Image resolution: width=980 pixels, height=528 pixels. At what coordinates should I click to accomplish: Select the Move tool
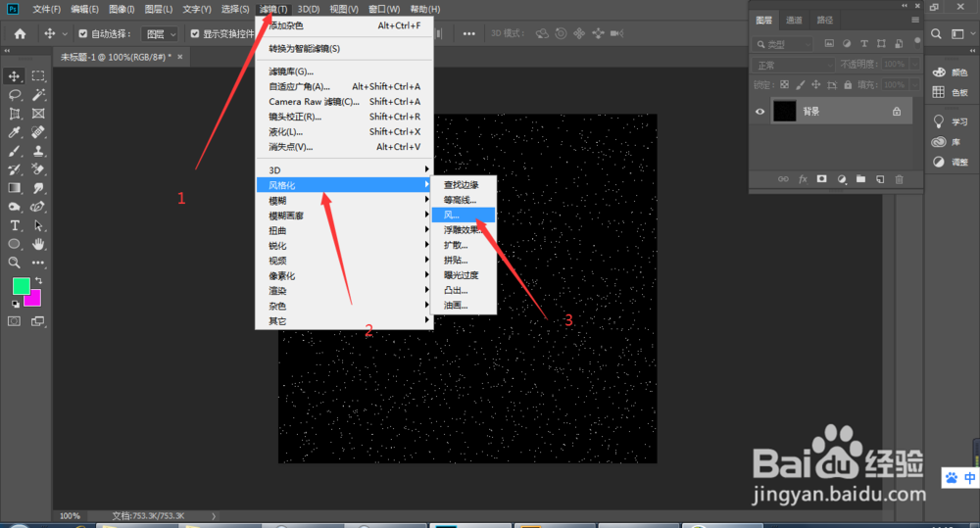click(14, 76)
